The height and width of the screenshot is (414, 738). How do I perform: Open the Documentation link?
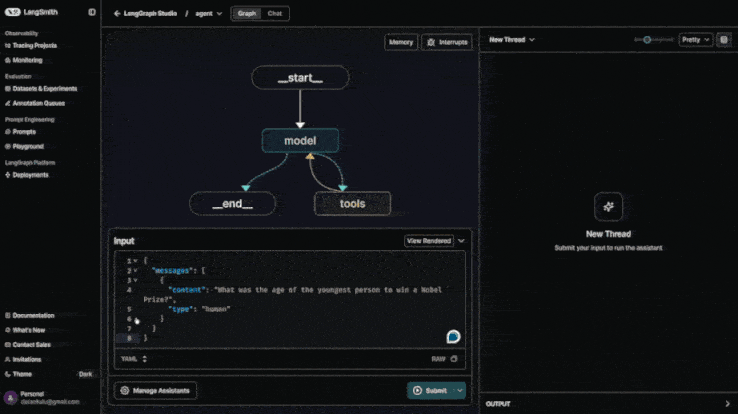[33, 316]
